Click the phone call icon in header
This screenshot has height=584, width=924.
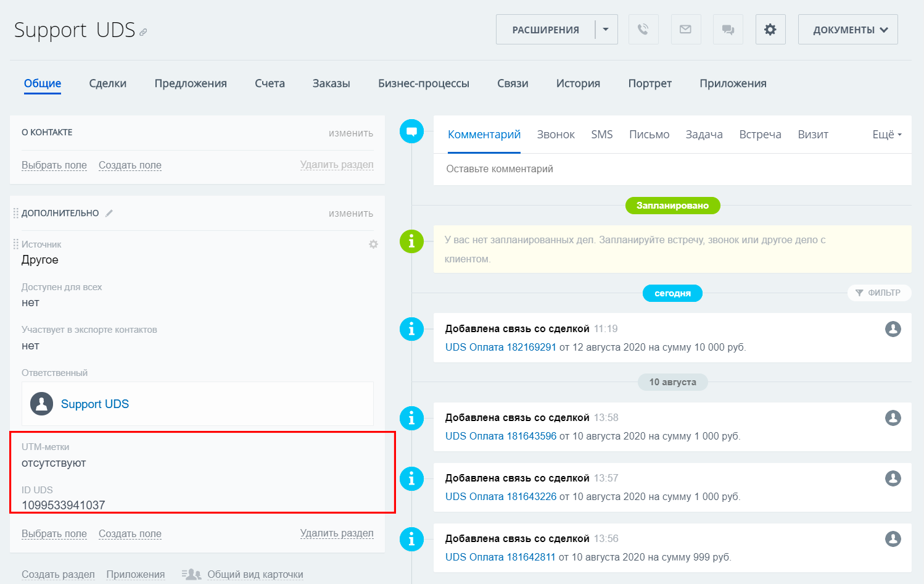(x=643, y=30)
